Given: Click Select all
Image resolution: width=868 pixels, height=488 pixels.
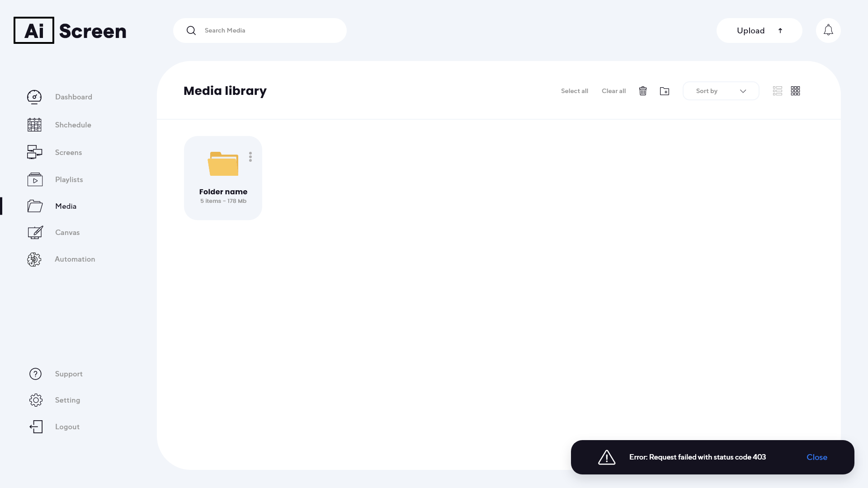Looking at the screenshot, I should coord(574,91).
